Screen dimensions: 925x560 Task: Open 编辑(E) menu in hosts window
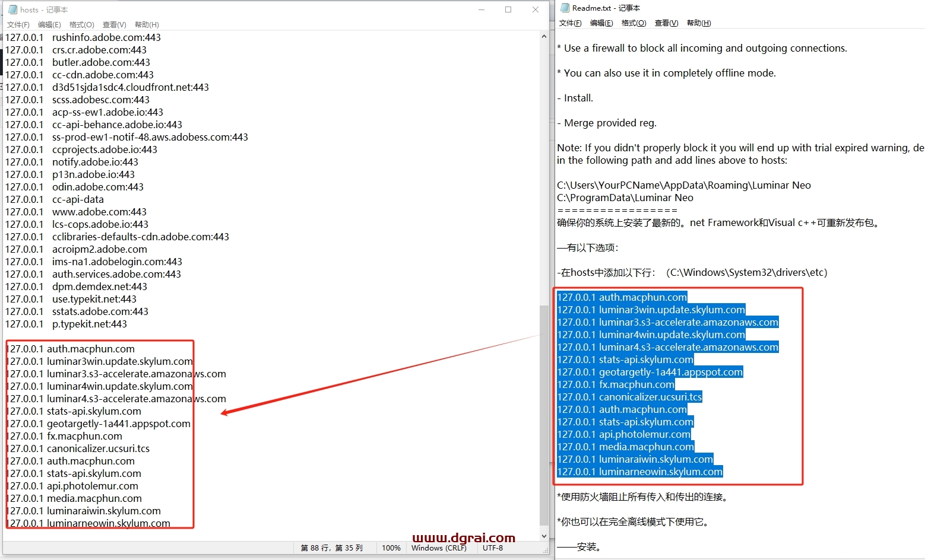point(49,24)
